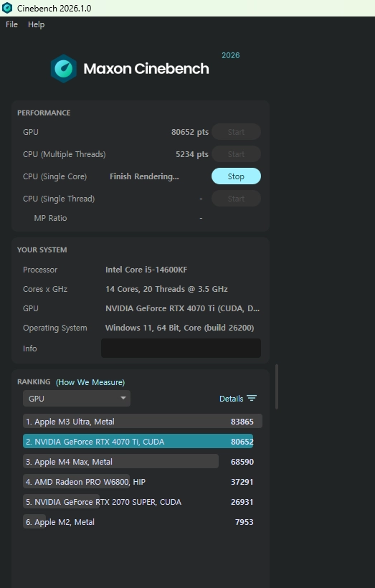Open the How We Measure link

90,382
